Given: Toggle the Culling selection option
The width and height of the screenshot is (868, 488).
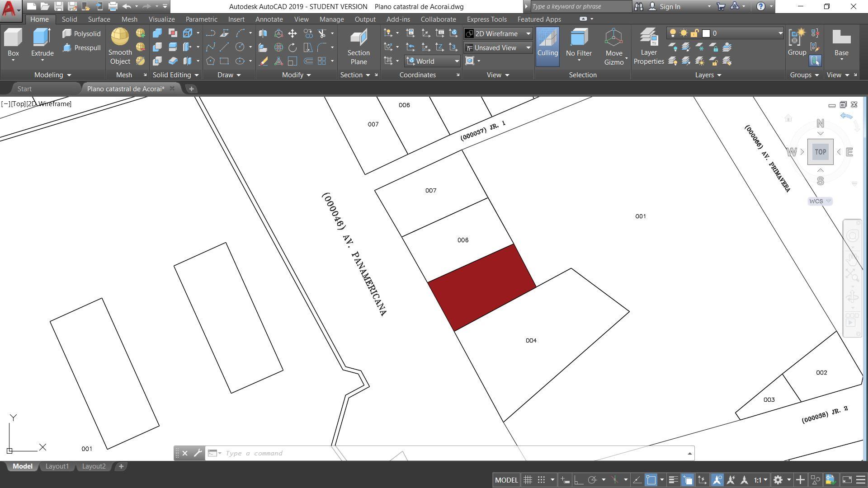Looking at the screenshot, I should pyautogui.click(x=547, y=47).
